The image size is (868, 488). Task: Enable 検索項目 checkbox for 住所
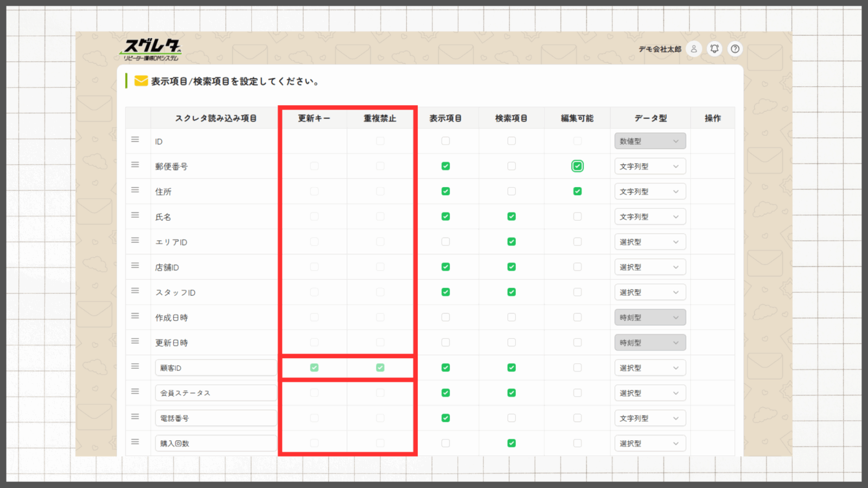(x=512, y=191)
